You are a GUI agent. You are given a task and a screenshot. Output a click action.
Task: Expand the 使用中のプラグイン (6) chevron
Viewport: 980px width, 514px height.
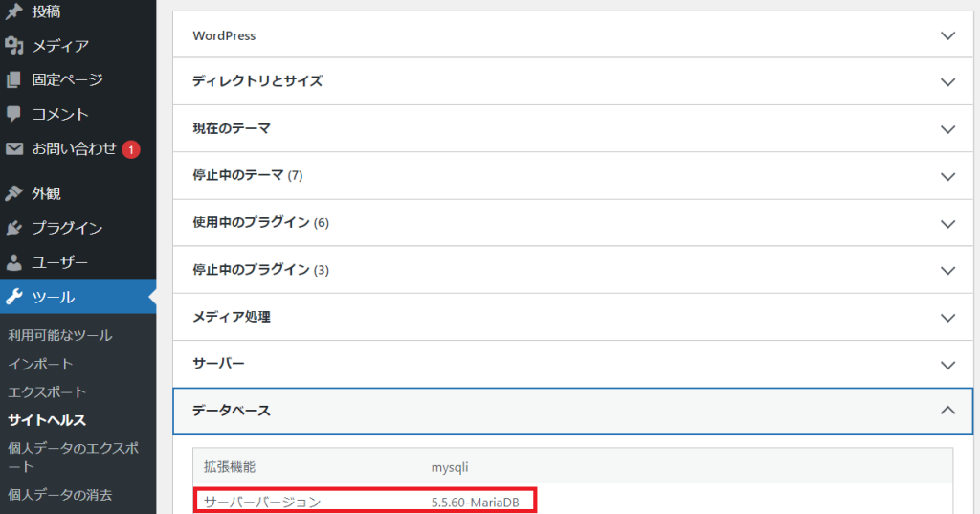[x=948, y=224]
